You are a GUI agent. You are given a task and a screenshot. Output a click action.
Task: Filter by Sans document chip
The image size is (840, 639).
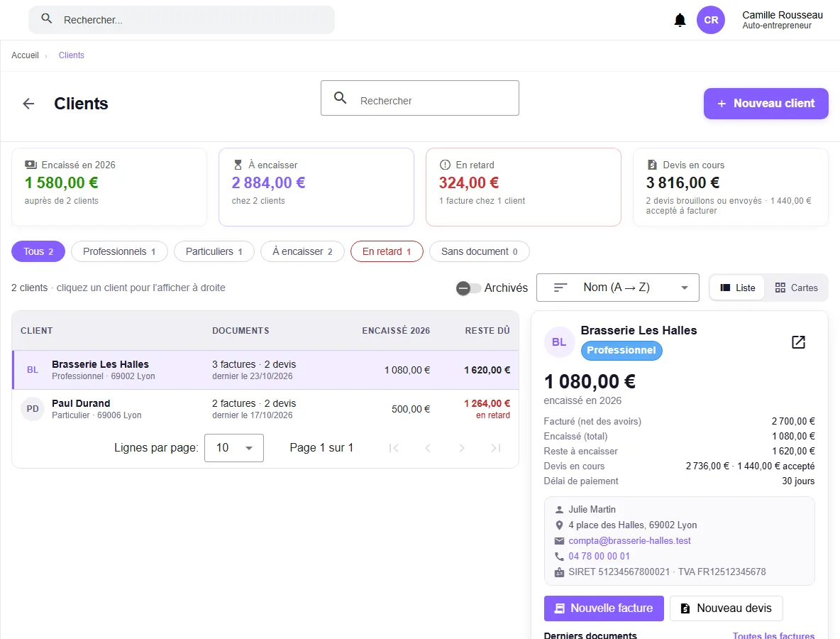(480, 251)
